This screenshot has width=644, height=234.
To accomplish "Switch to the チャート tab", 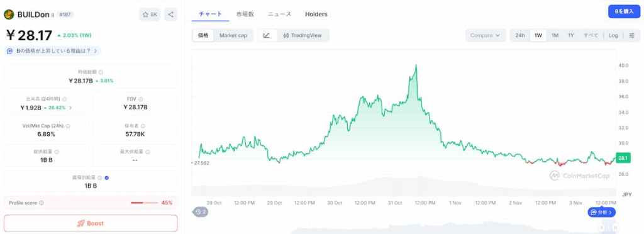I will (210, 14).
